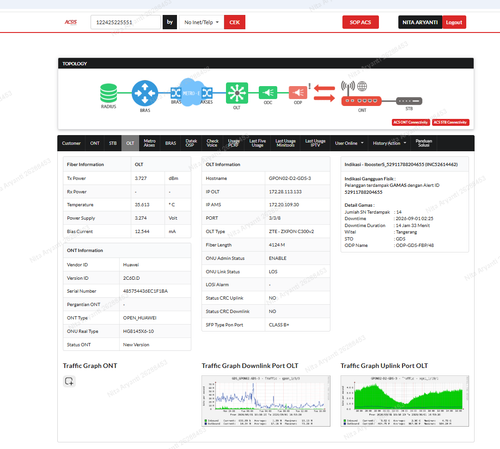This screenshot has width=500, height=449.
Task: Click the gray STB device icon
Action: pos(409,101)
